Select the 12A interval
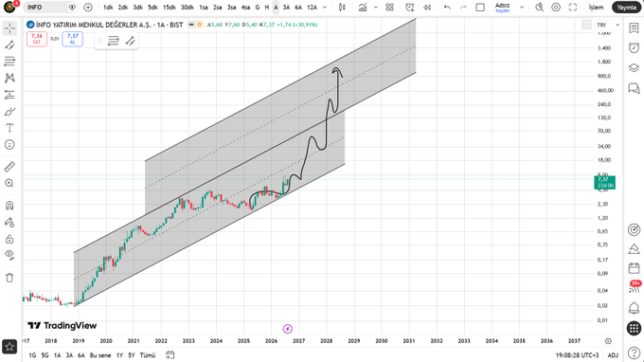The width and height of the screenshot is (644, 362). (313, 8)
